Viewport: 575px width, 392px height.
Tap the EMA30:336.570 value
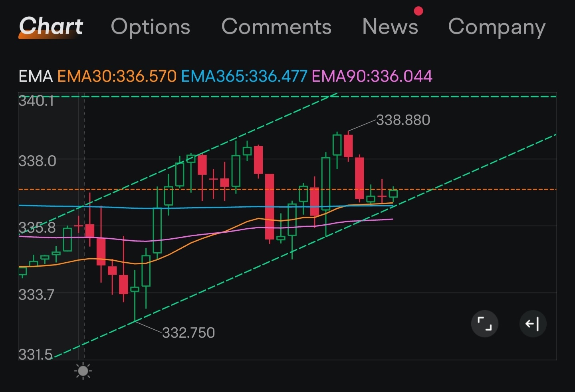coord(117,76)
